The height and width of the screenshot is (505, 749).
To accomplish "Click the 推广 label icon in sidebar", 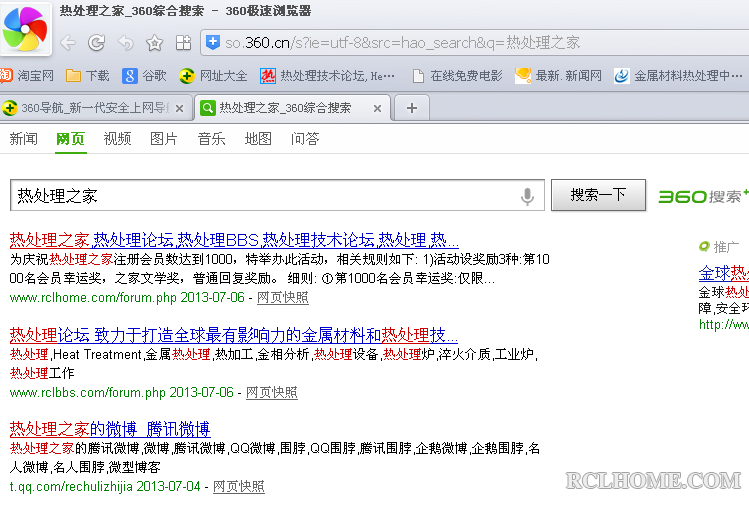I will [704, 247].
